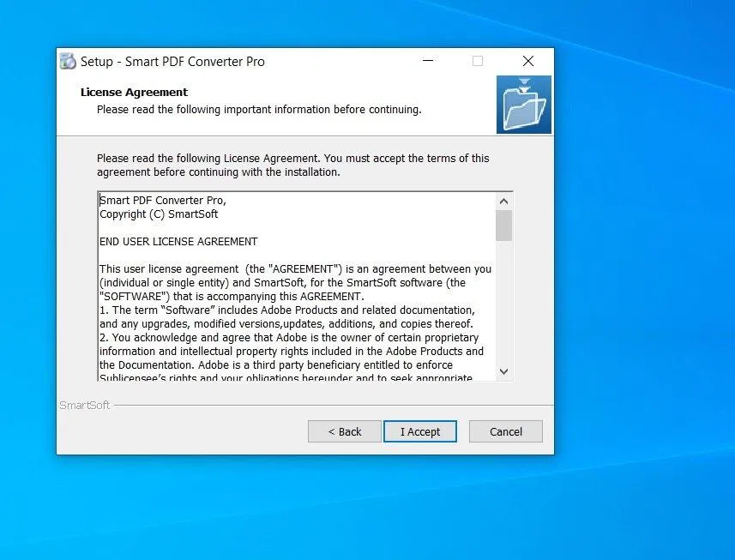Click the bold "License Agreement" heading
Image resolution: width=735 pixels, height=560 pixels.
[134, 92]
